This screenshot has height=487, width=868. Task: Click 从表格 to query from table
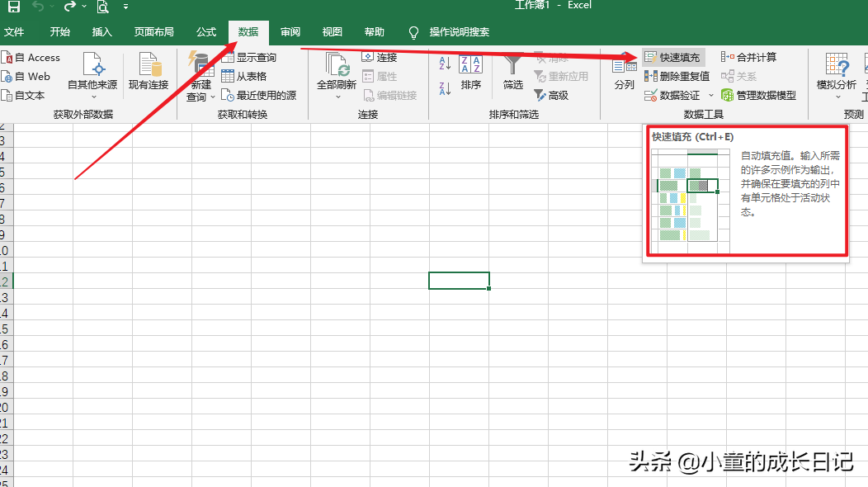pyautogui.click(x=244, y=77)
